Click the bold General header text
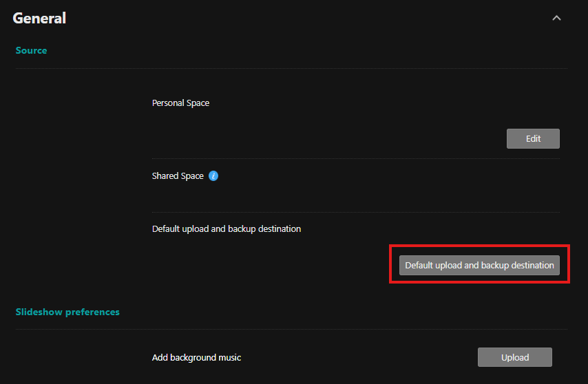 (x=39, y=19)
